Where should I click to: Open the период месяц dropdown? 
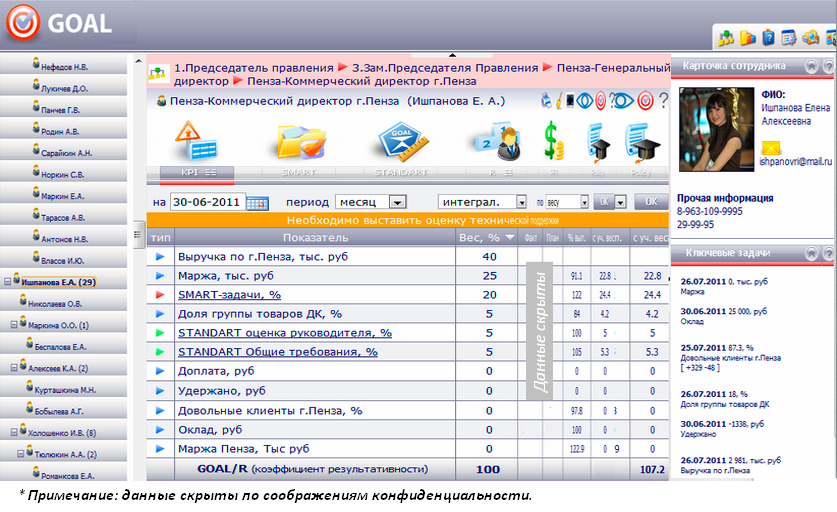coord(371,202)
